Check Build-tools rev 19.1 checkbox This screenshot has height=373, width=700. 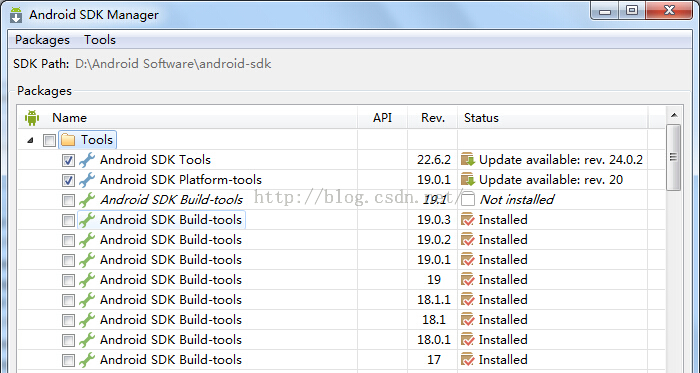pos(68,200)
